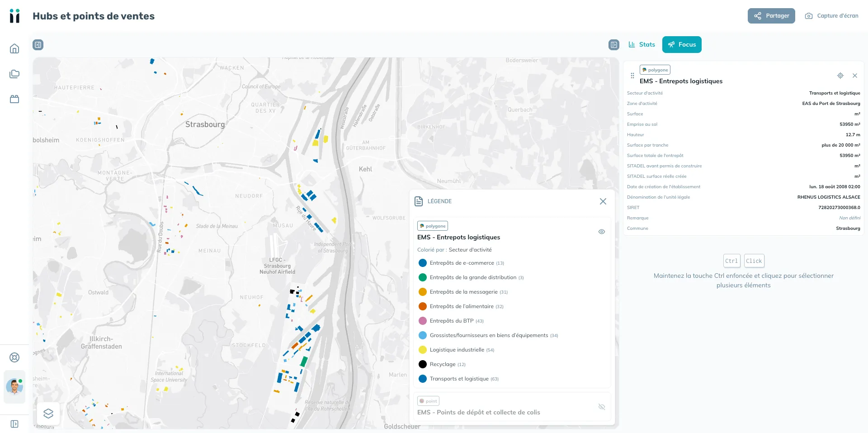
Task: Click the Entrepôts du BTP legend entry
Action: tap(452, 321)
